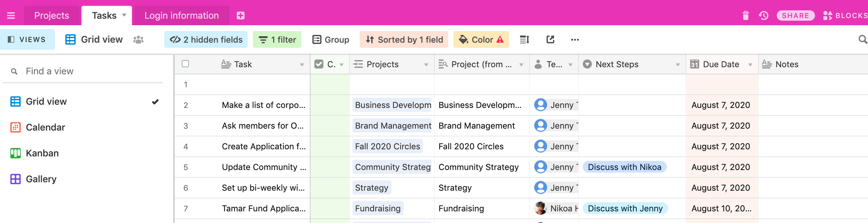The width and height of the screenshot is (868, 223).
Task: Click row number 1 empty record
Action: (186, 85)
